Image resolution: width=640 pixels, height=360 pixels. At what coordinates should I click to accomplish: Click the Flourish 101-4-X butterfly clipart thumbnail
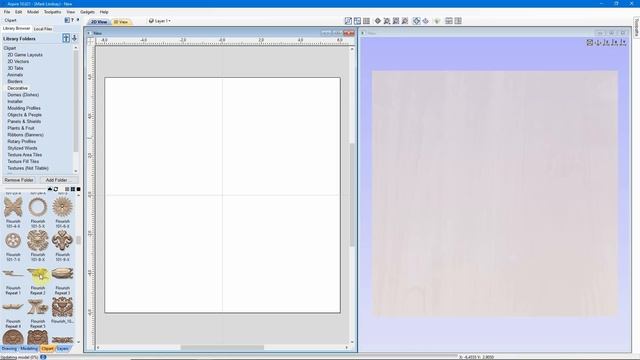pos(13,207)
